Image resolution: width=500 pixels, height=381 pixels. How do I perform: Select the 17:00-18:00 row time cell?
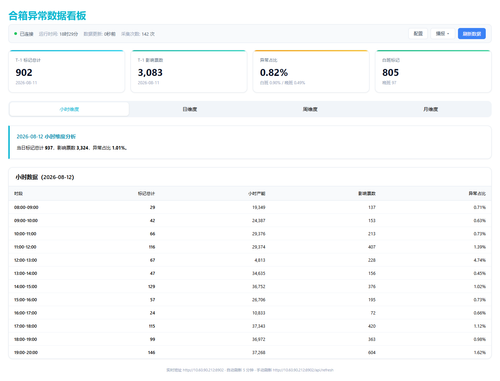click(x=25, y=326)
